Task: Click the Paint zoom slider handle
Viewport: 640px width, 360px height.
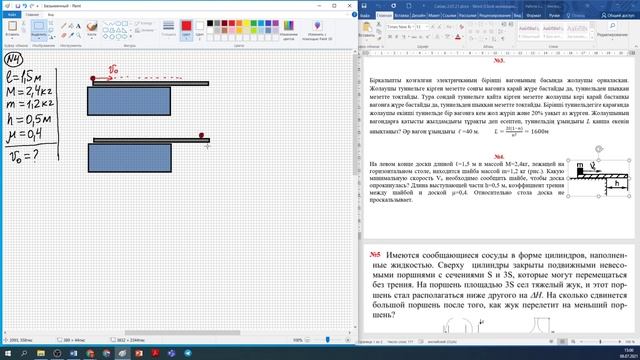Action: 327,340
